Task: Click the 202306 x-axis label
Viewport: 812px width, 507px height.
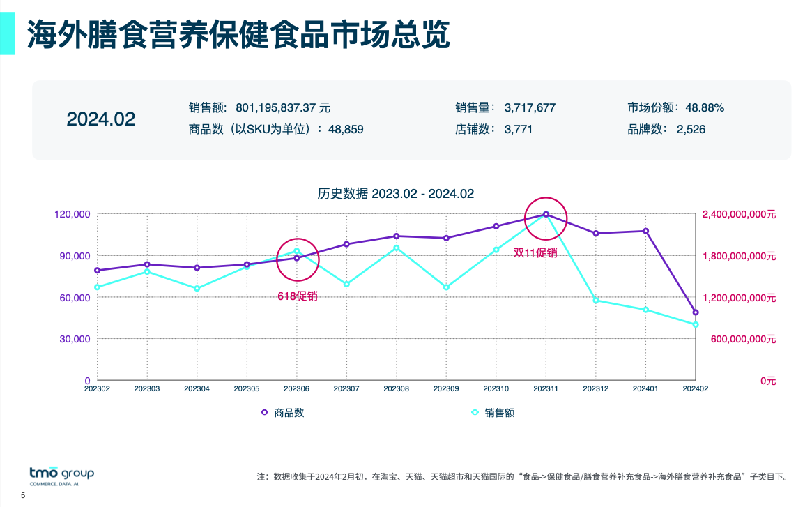Action: click(x=297, y=389)
